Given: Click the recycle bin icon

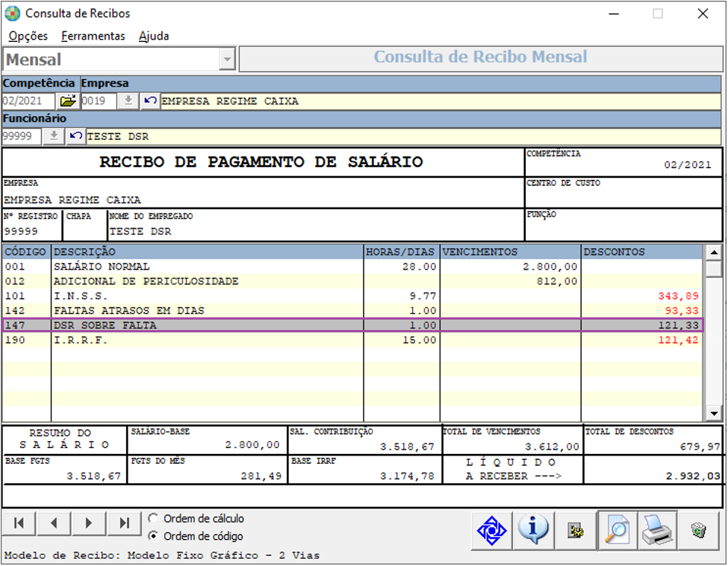Looking at the screenshot, I should 698,530.
